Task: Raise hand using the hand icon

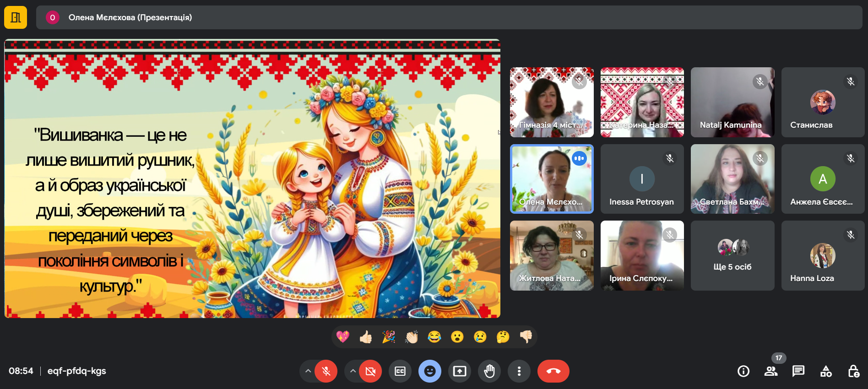Action: [489, 371]
